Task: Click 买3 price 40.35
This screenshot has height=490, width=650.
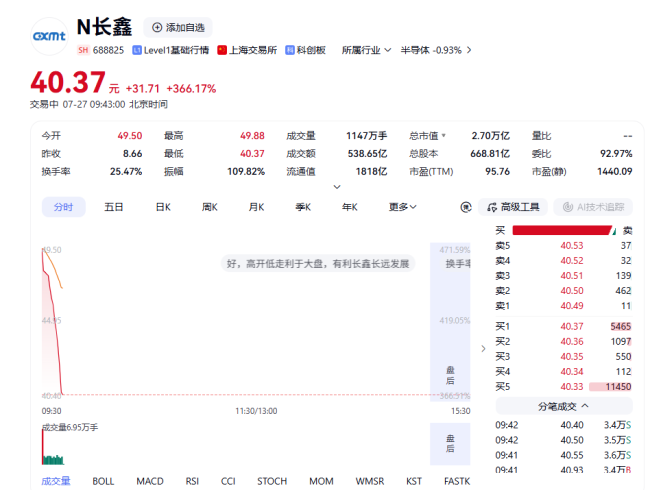Action: [572, 357]
